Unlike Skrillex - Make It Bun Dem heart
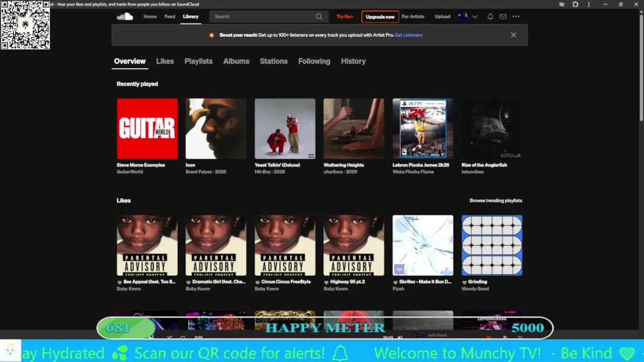The image size is (644, 362). [395, 282]
